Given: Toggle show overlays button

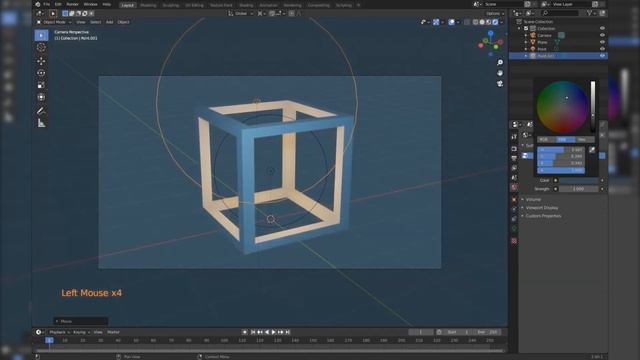Looking at the screenshot, I should (451, 22).
